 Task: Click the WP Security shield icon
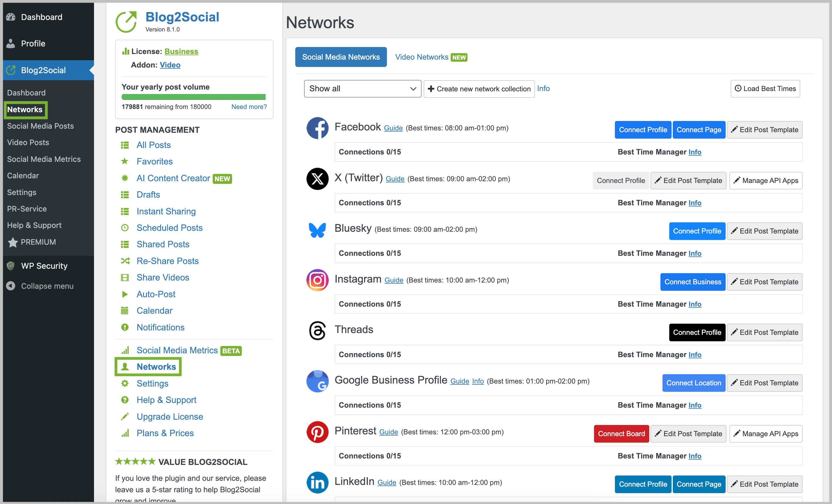pyautogui.click(x=11, y=266)
